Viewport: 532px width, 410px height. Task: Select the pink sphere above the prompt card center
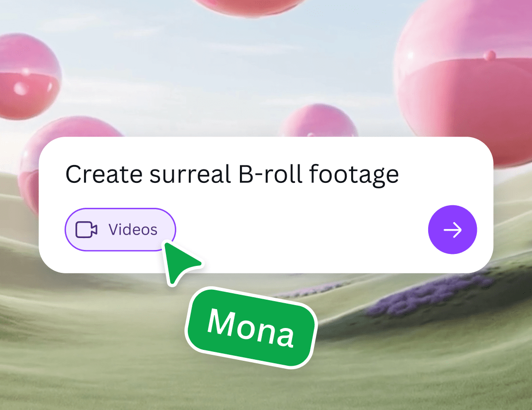tap(319, 120)
